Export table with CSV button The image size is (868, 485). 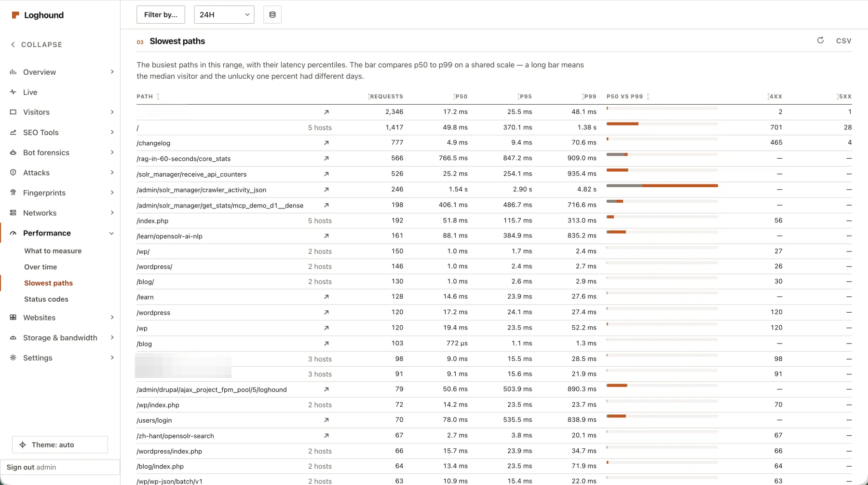point(843,41)
